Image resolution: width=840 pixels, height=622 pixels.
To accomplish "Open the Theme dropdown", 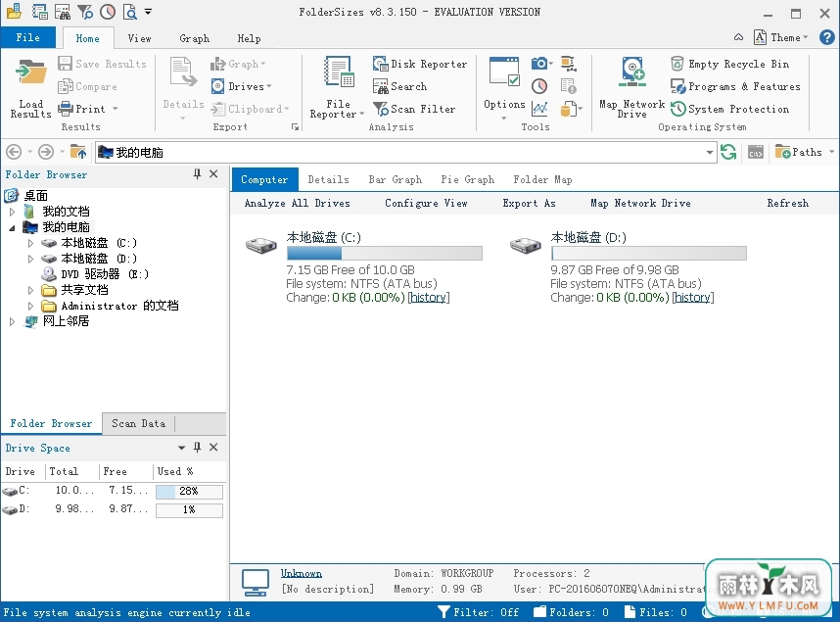I will point(781,37).
